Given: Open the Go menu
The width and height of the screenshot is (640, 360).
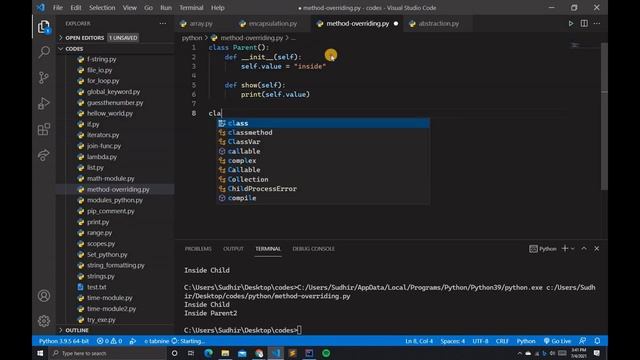Looking at the screenshot, I should [x=148, y=8].
